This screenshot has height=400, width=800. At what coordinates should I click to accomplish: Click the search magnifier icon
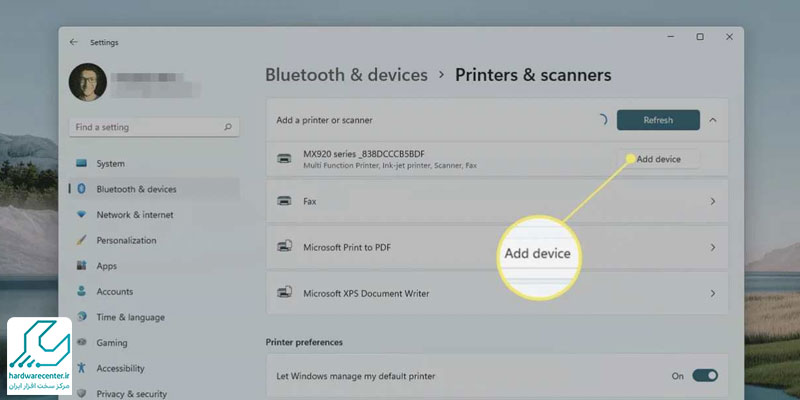229,128
